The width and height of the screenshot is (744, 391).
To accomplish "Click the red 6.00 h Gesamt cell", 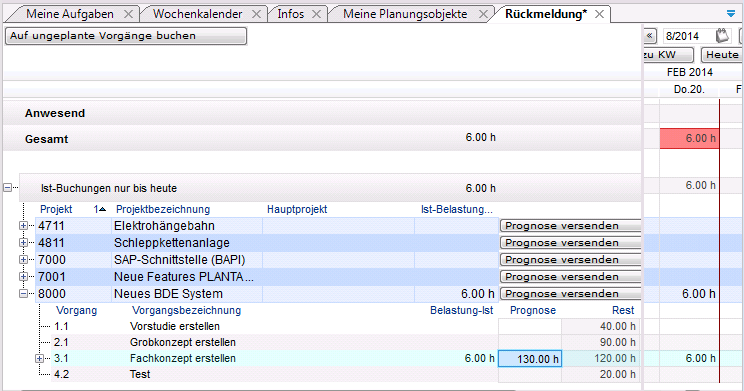I will tap(689, 139).
